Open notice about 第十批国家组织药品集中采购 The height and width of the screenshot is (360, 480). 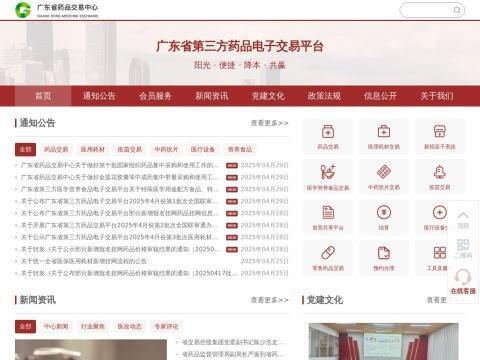[x=120, y=165]
